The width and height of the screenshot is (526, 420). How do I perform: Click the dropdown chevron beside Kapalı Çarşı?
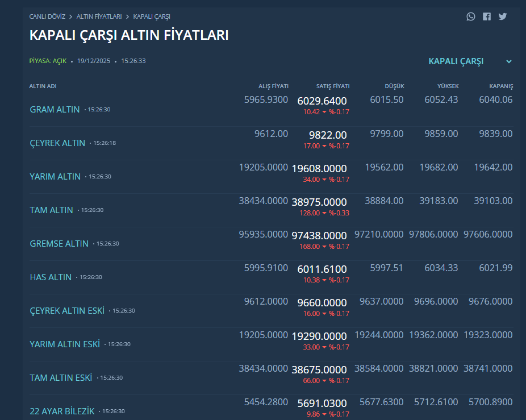[x=509, y=61]
